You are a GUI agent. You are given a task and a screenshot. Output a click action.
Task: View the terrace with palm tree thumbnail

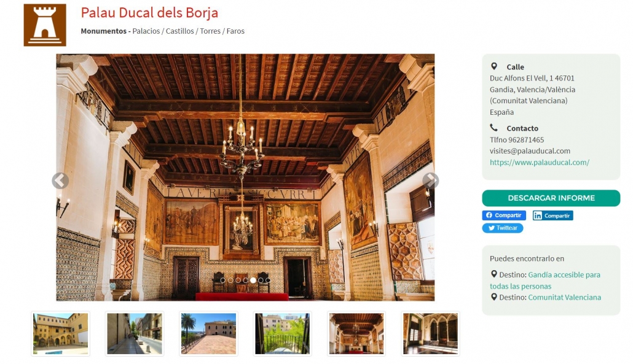(209, 334)
